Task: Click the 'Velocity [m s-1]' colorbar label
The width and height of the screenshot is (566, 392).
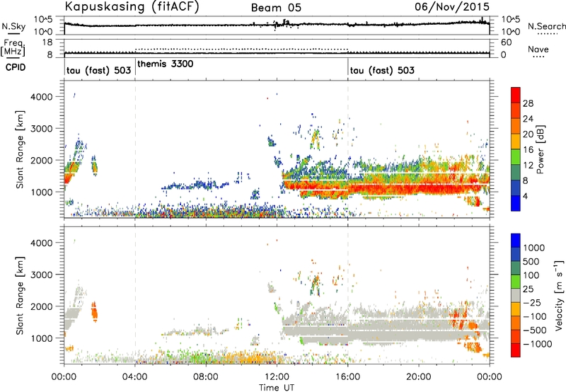Action: 559,295
